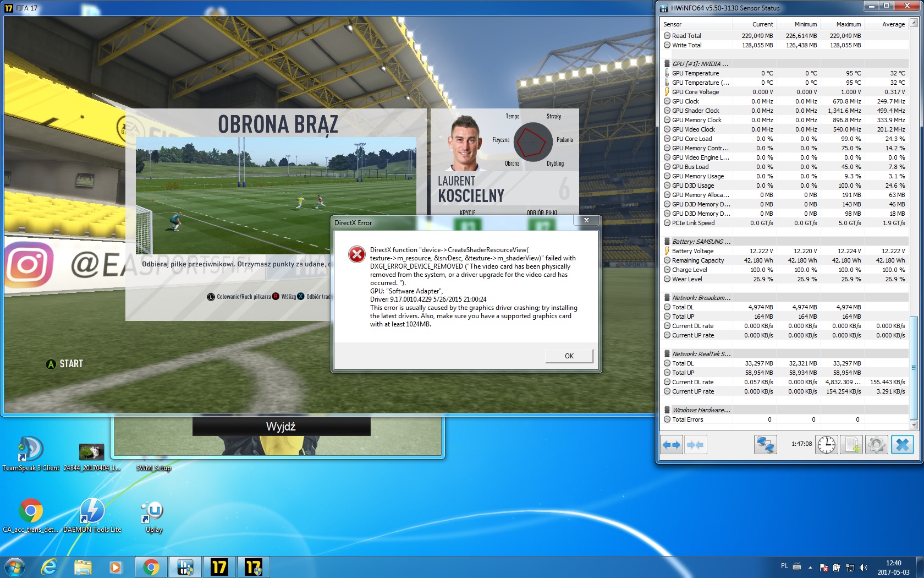The width and height of the screenshot is (924, 578).
Task: Open the Uplay desktop shortcut
Action: click(x=153, y=517)
